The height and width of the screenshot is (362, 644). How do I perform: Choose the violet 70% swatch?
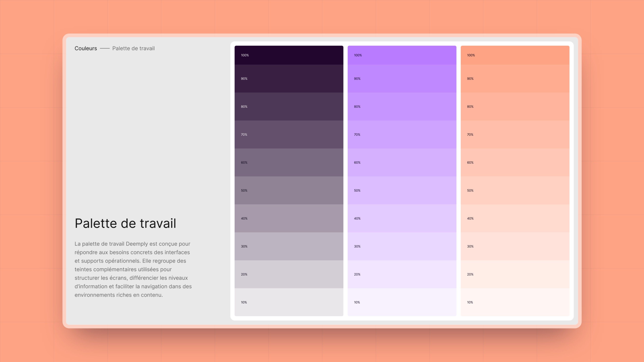point(402,135)
